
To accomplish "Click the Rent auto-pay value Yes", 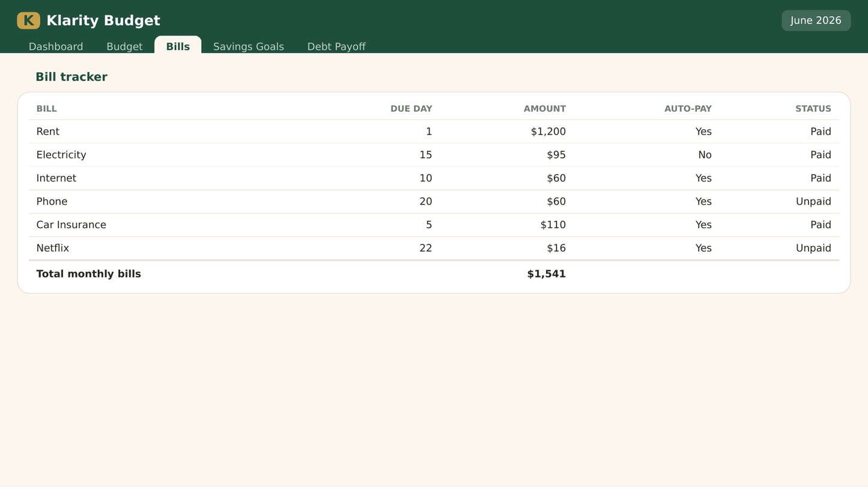I will click(x=703, y=132).
